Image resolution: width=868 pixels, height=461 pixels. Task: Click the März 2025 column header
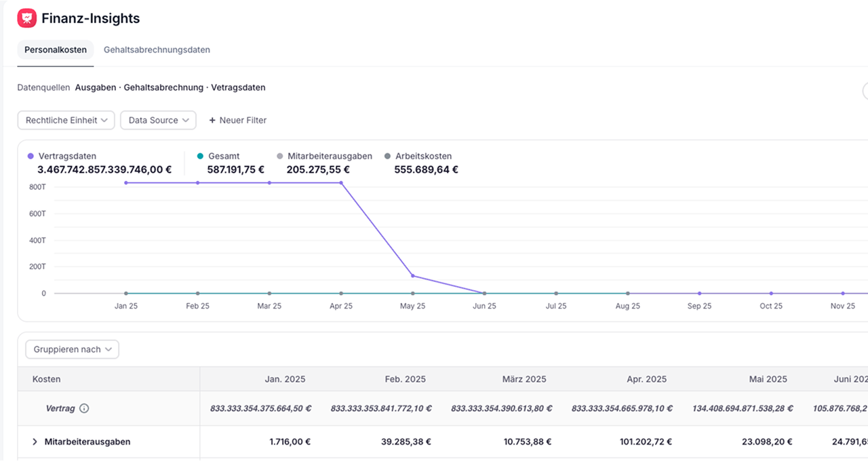[526, 380]
